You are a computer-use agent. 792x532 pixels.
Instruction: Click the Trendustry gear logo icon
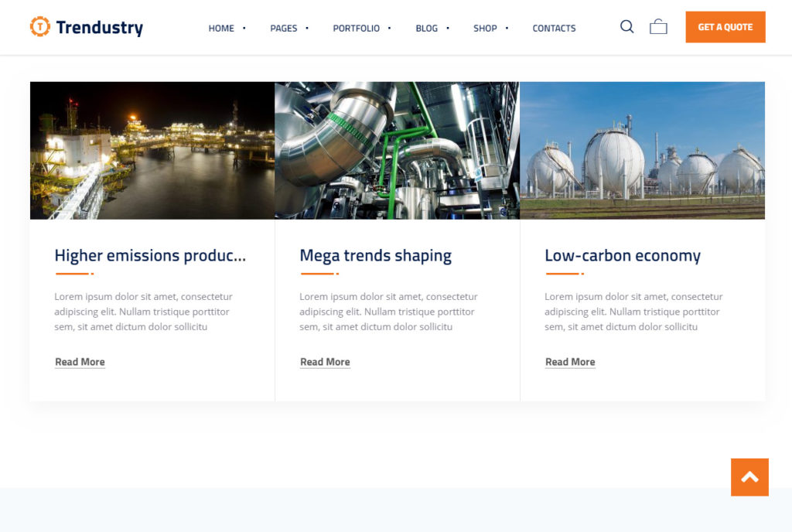[39, 27]
